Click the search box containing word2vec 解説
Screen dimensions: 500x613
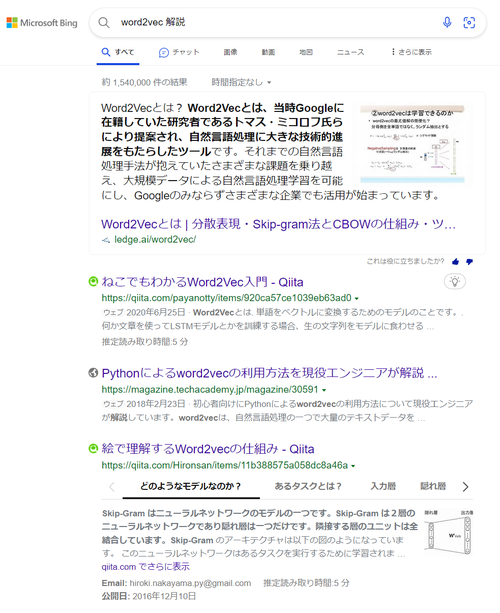tap(274, 22)
